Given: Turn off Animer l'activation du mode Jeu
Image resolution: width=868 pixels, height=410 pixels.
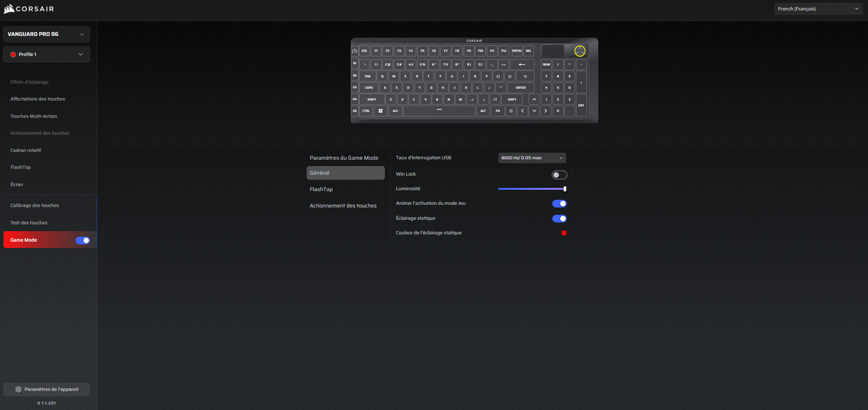Looking at the screenshot, I should 559,204.
